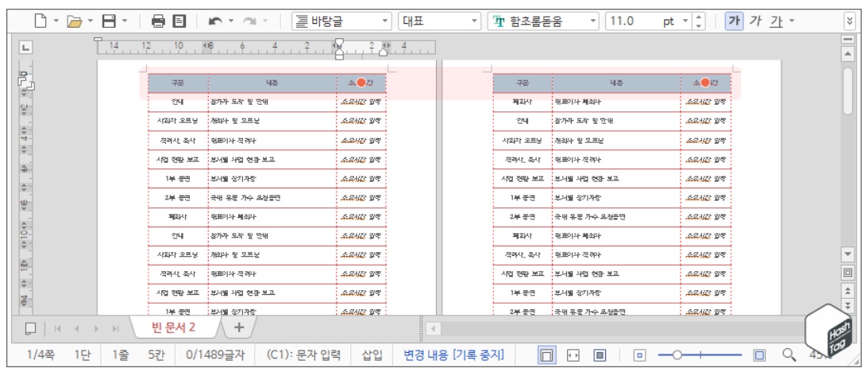This screenshot has width=868, height=372.
Task: Open the 바탕글 paragraph style dropdown
Action: pyautogui.click(x=384, y=21)
